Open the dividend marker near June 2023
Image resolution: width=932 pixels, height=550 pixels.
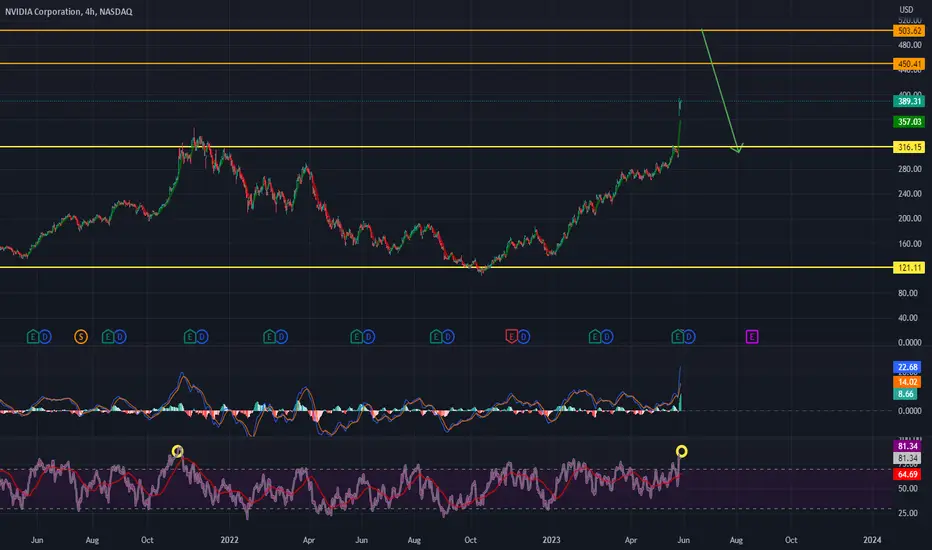click(x=689, y=337)
